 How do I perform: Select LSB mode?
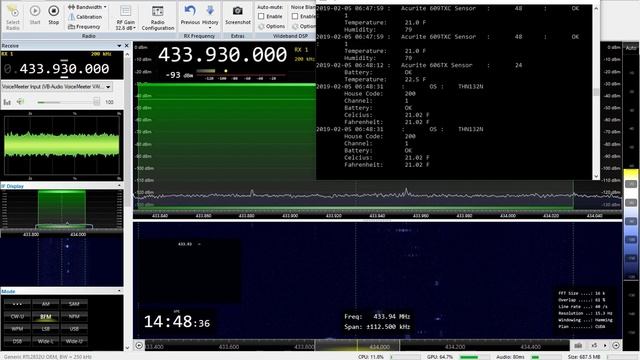click(x=45, y=329)
